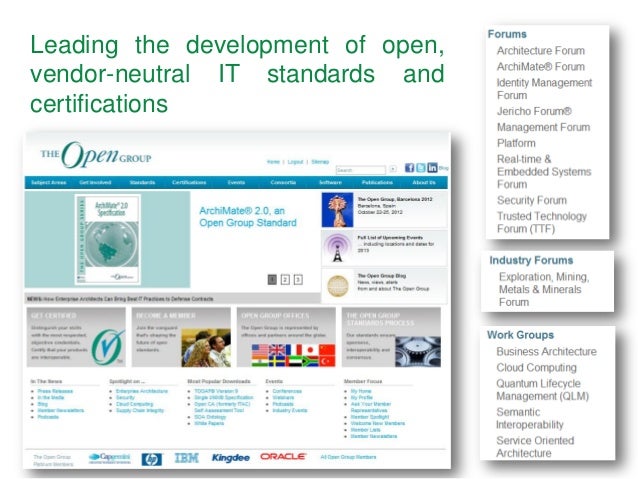Select banner slide 3 indicator
Image resolution: width=638 pixels, height=479 pixels.
(x=298, y=280)
